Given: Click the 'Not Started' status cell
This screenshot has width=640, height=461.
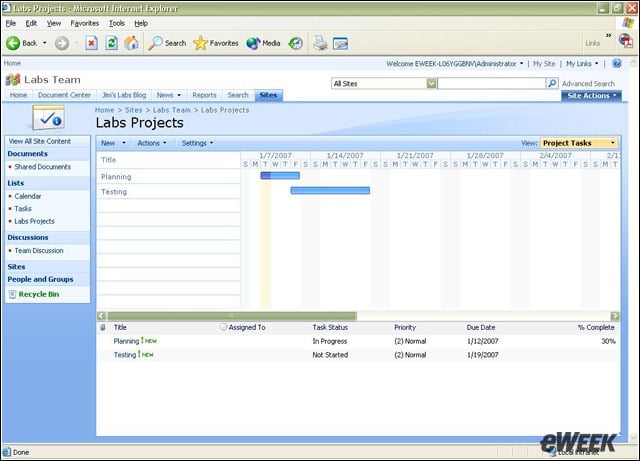Looking at the screenshot, I should click(330, 355).
